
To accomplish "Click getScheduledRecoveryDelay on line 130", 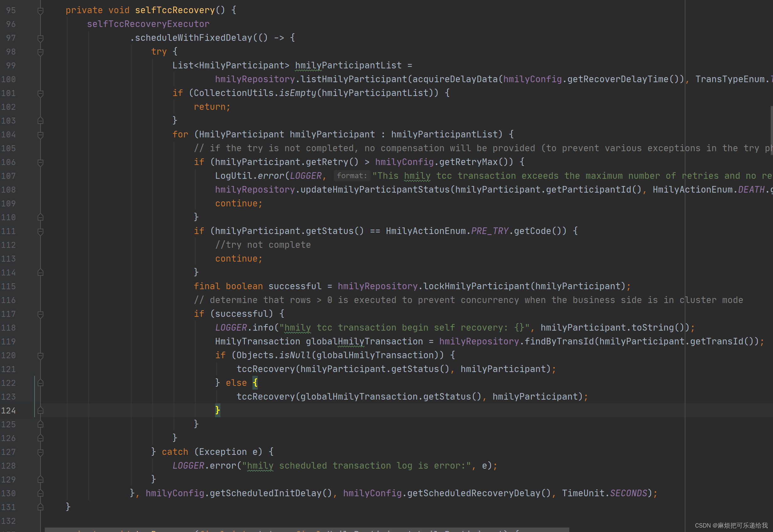I will point(474,493).
